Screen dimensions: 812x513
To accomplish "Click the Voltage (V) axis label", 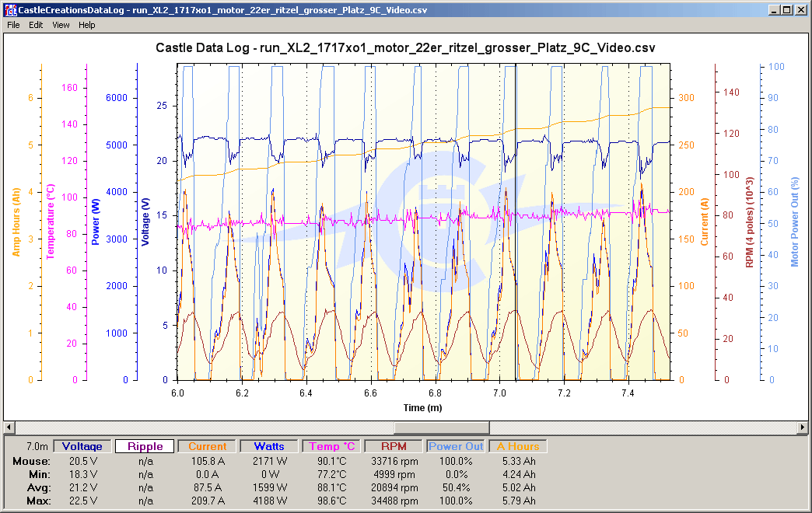I will (145, 222).
